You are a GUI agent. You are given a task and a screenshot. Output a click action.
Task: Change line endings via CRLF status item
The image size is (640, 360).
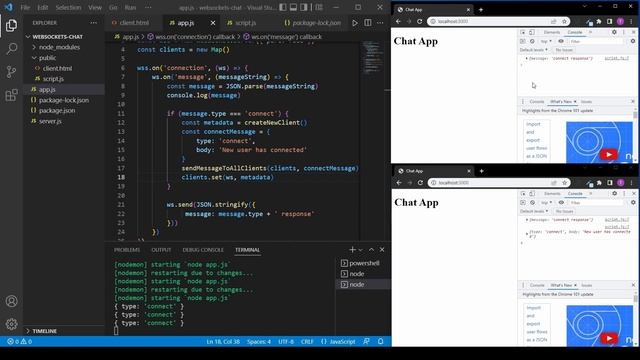tap(307, 342)
